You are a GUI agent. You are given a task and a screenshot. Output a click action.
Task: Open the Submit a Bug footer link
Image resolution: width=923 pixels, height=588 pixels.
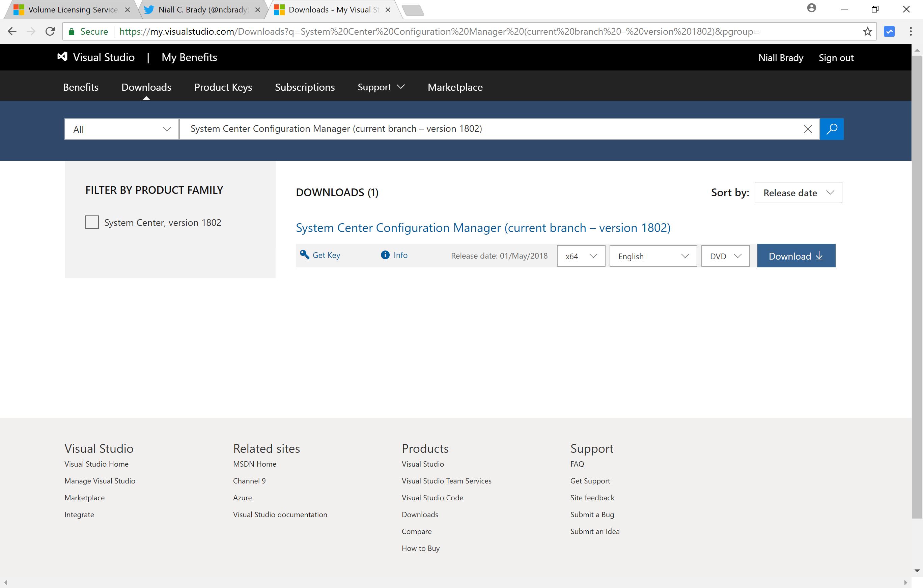pyautogui.click(x=592, y=514)
